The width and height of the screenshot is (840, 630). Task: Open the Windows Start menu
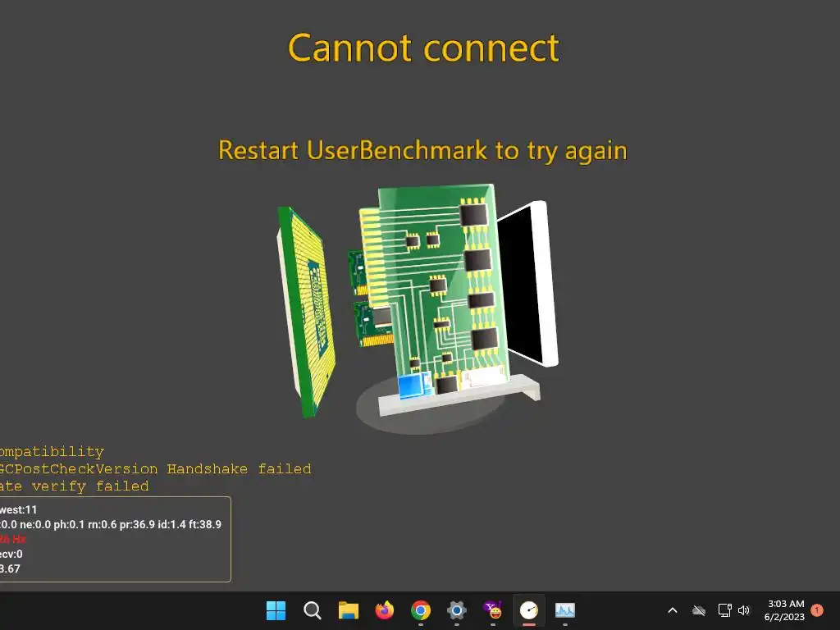coord(276,610)
